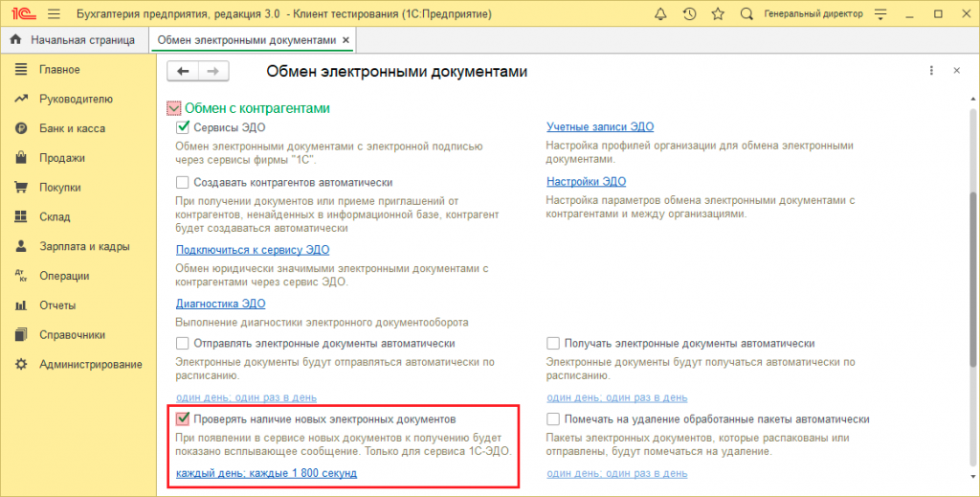The width and height of the screenshot is (980, 497).
Task: Open search magnifier icon
Action: click(746, 13)
